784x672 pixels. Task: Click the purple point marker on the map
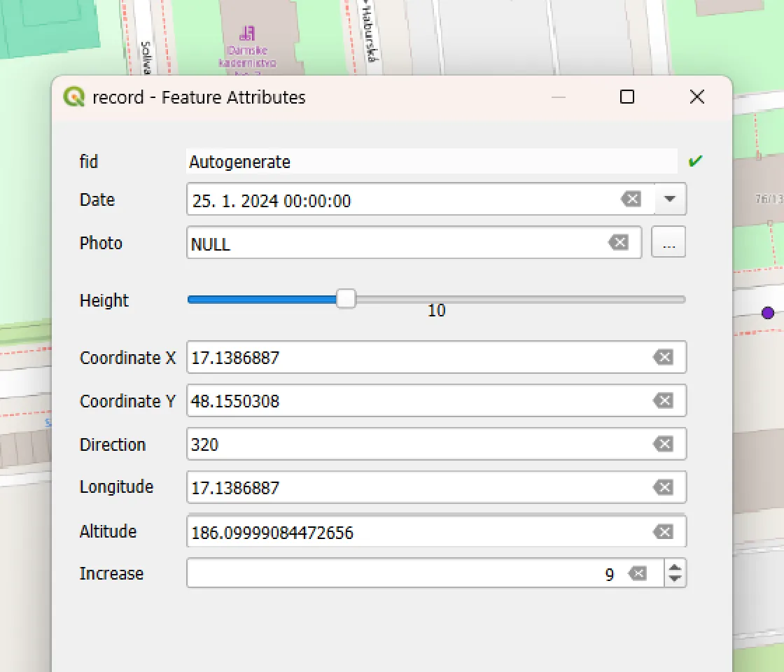[x=769, y=313]
